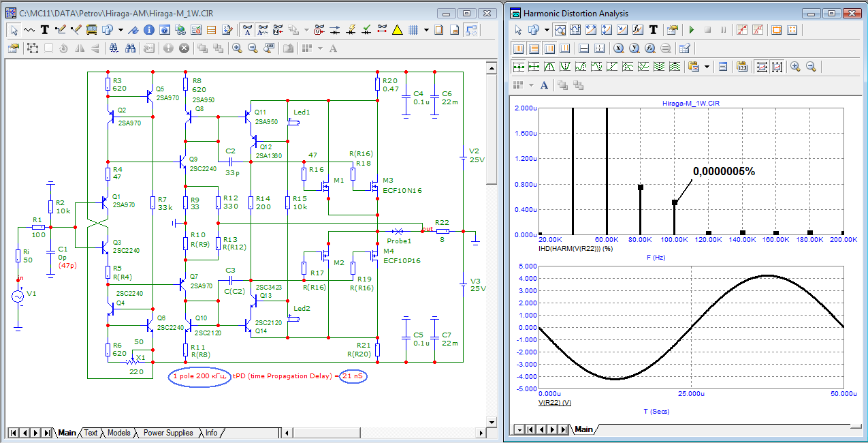Click the Probe1 component on schematic
This screenshot has height=443, width=868.
click(399, 232)
